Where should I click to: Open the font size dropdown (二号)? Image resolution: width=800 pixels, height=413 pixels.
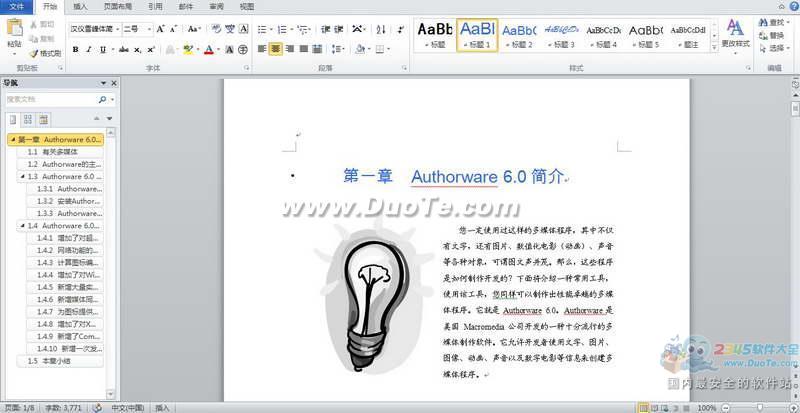pos(149,30)
